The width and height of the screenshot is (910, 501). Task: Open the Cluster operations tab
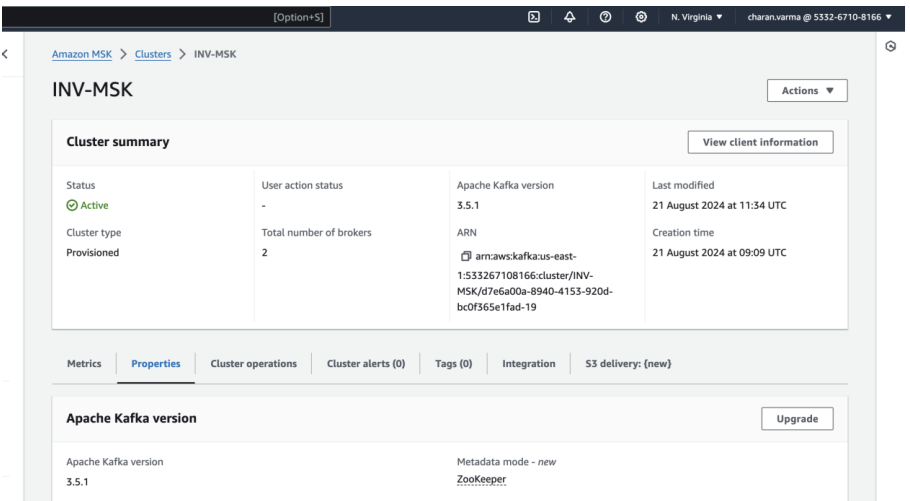254,363
